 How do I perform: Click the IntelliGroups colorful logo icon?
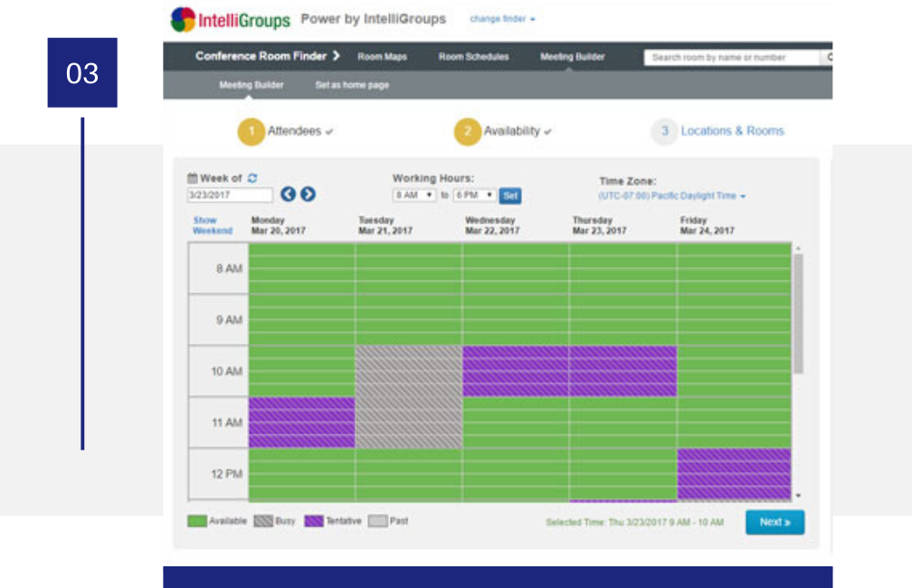[183, 20]
